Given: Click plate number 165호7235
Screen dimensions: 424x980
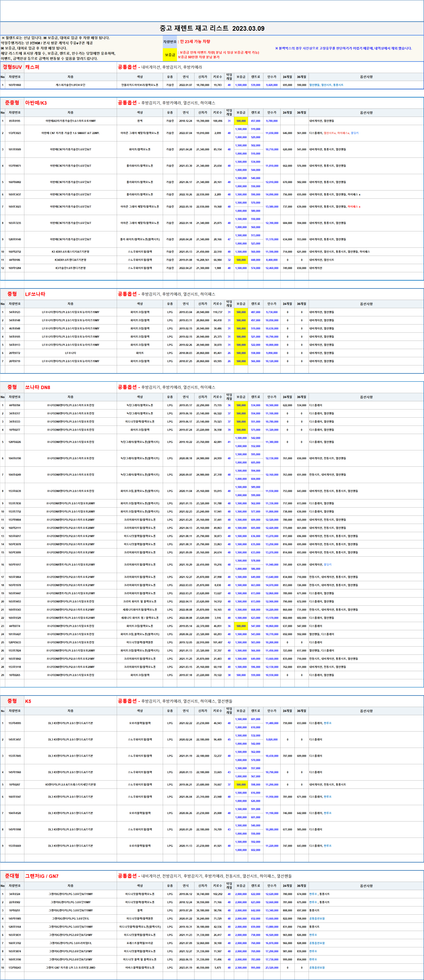Looking at the screenshot, I should 15,223.
